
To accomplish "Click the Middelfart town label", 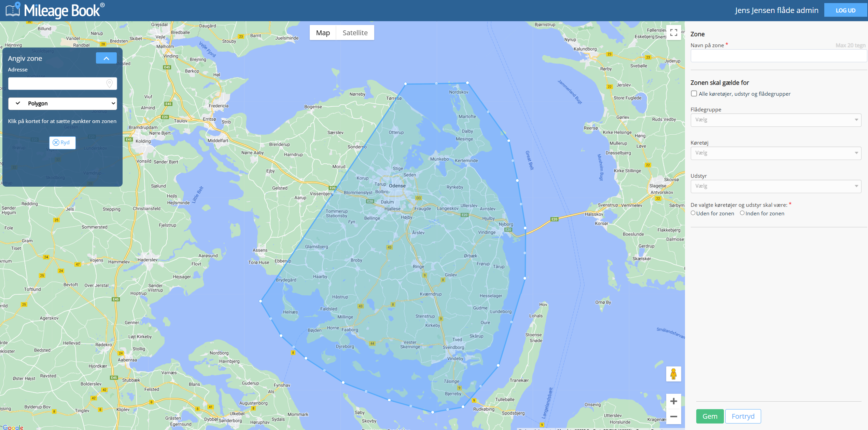I will tap(218, 140).
